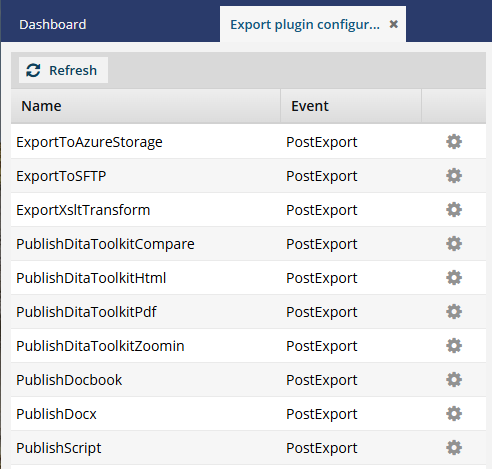Click the Refresh button
Screen dimensions: 492x469
click(63, 70)
